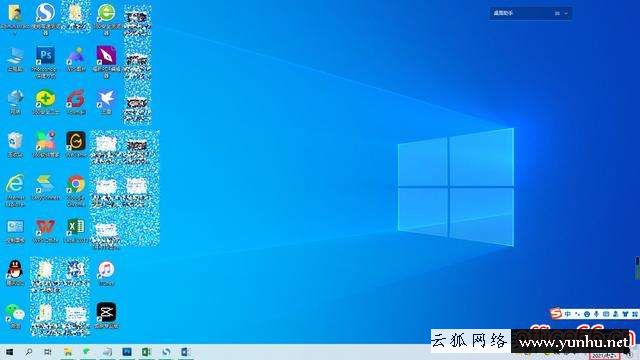Switch to Sogou browser in the taskbar

166,352
